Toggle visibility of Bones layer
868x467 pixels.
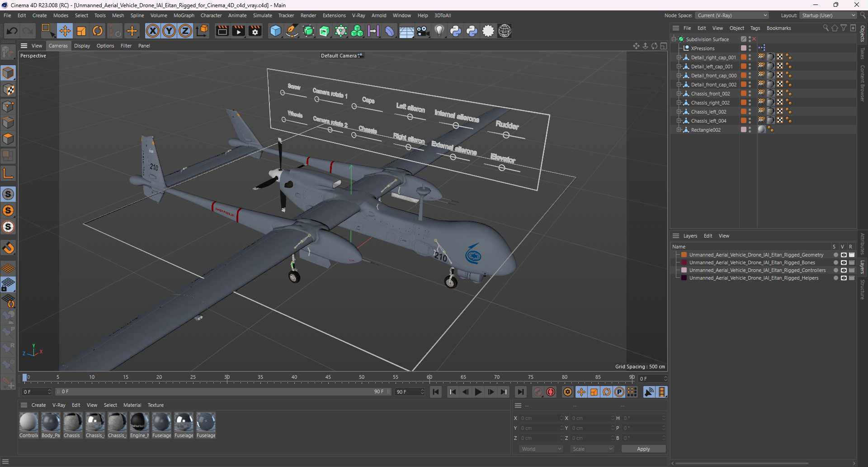(x=844, y=262)
